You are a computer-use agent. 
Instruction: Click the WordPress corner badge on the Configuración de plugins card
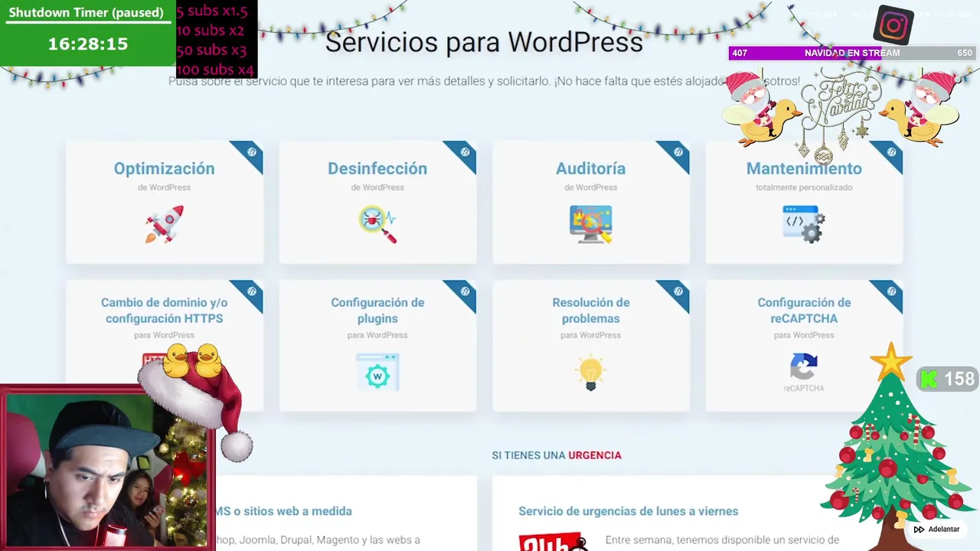click(464, 292)
